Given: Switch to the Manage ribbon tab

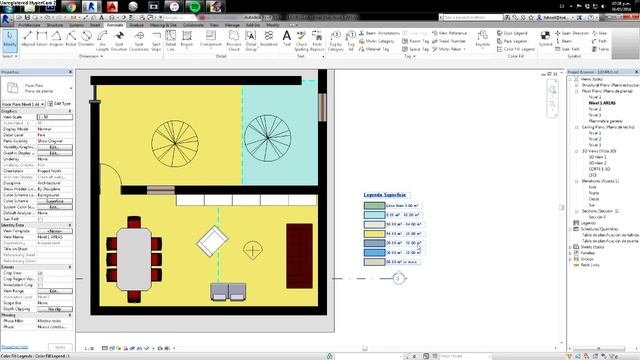Looking at the screenshot, I should pos(232,25).
